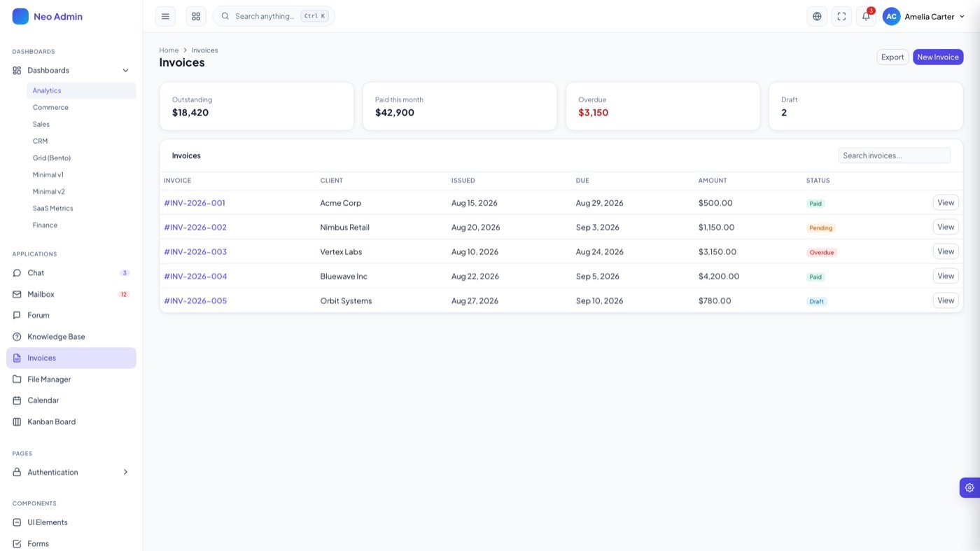Select SaaS Metrics in the sidebar
The width and height of the screenshot is (980, 551).
point(81,208)
